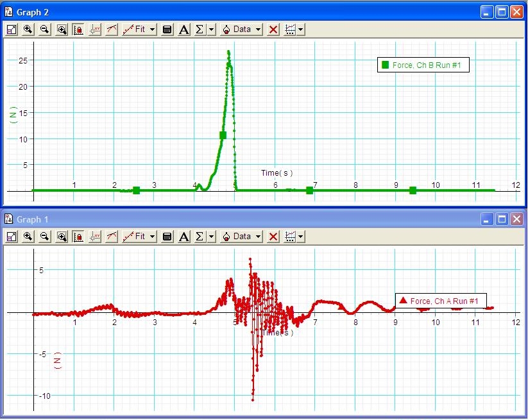Image resolution: width=528 pixels, height=420 pixels.
Task: Click the Graph 1 title bar text
Action: coord(32,219)
